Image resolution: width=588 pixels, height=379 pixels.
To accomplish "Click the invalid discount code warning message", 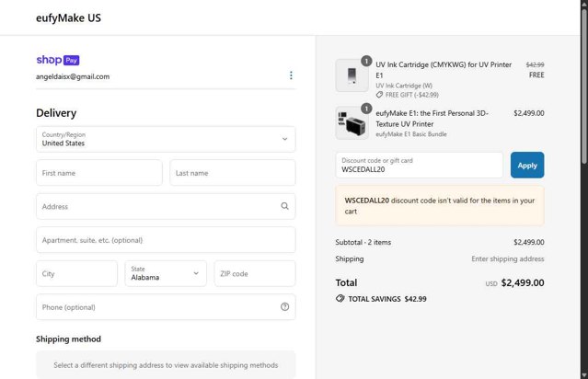I will [440, 206].
